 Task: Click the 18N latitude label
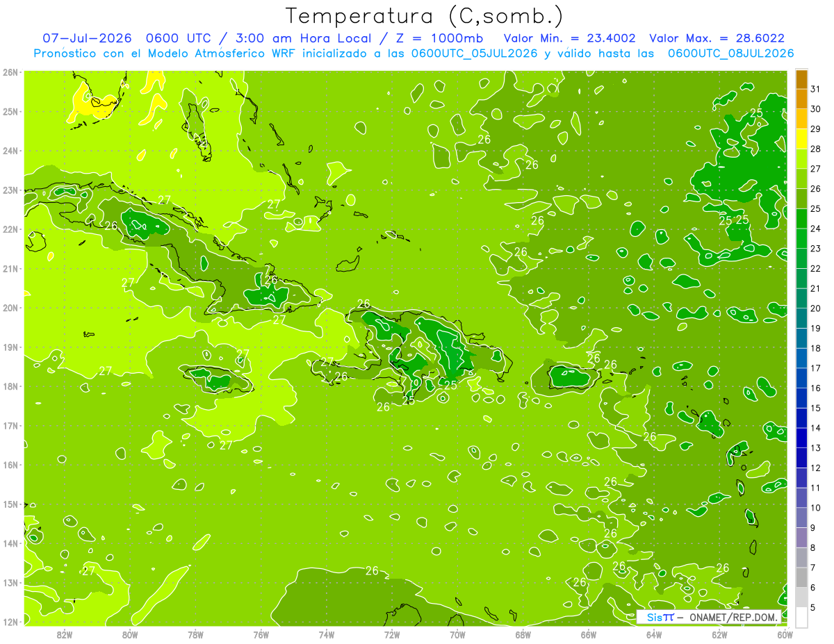pos(10,386)
